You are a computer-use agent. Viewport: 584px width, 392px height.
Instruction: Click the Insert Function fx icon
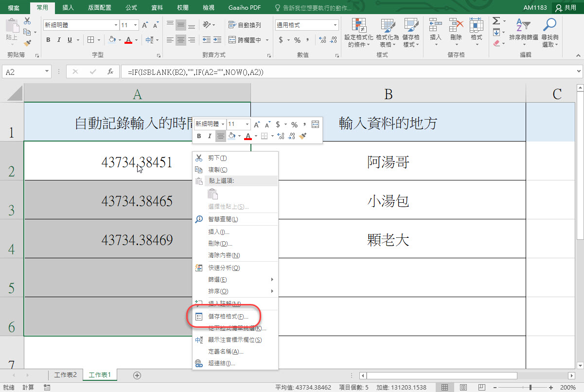[x=110, y=71]
